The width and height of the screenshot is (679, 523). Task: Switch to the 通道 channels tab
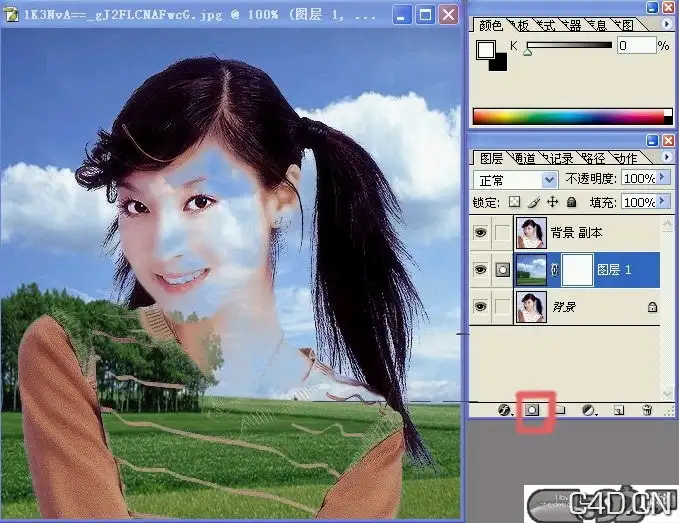[x=523, y=158]
